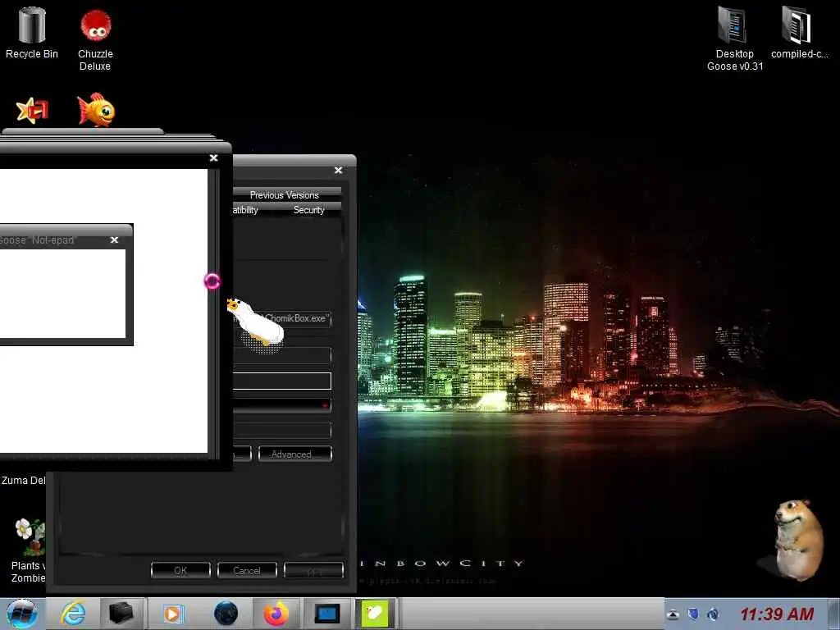Open Windows Media Player from taskbar

coord(173,614)
